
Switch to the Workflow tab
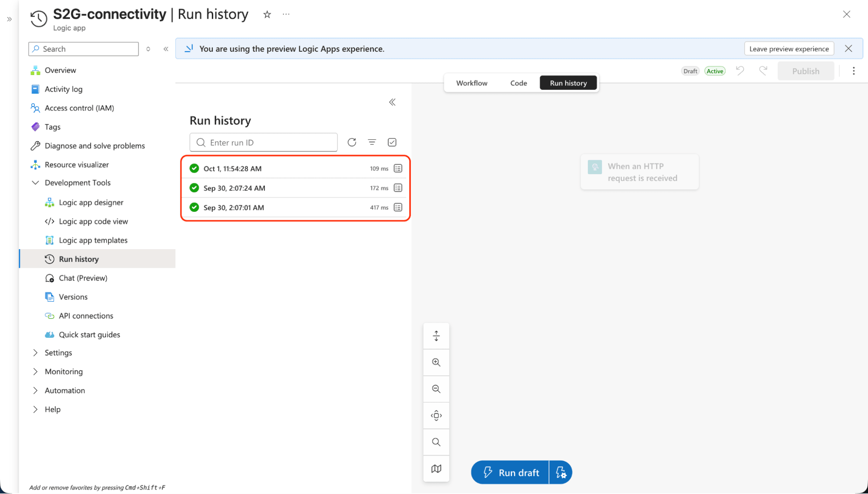pyautogui.click(x=472, y=83)
